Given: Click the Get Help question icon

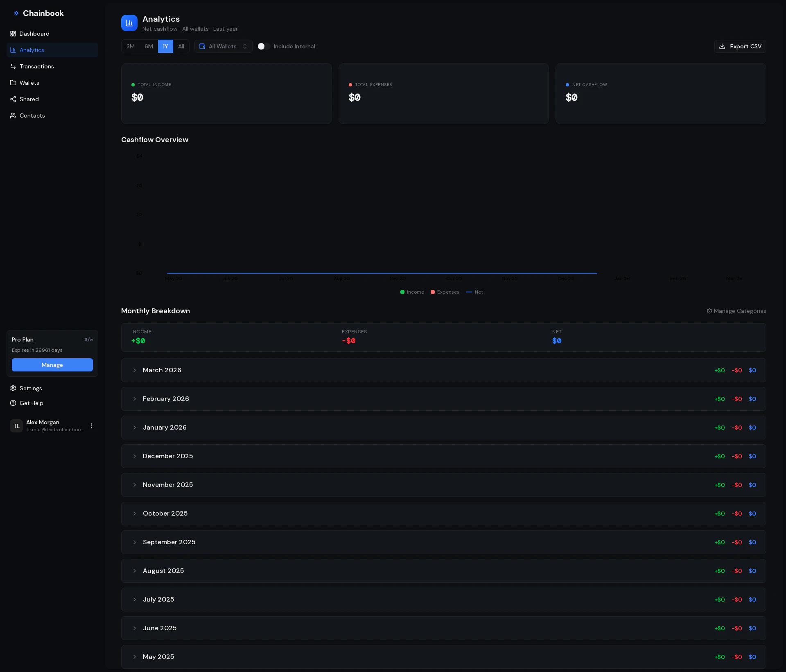Looking at the screenshot, I should pyautogui.click(x=13, y=403).
